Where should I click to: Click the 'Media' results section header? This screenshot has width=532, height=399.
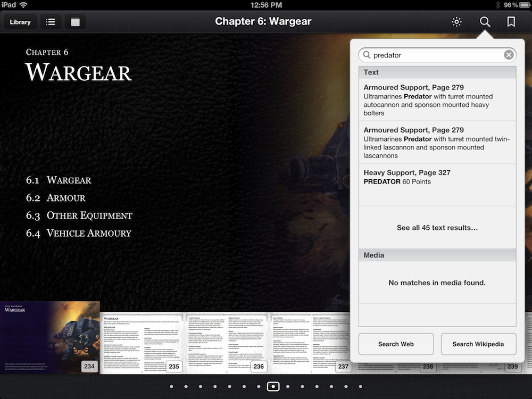pyautogui.click(x=437, y=255)
